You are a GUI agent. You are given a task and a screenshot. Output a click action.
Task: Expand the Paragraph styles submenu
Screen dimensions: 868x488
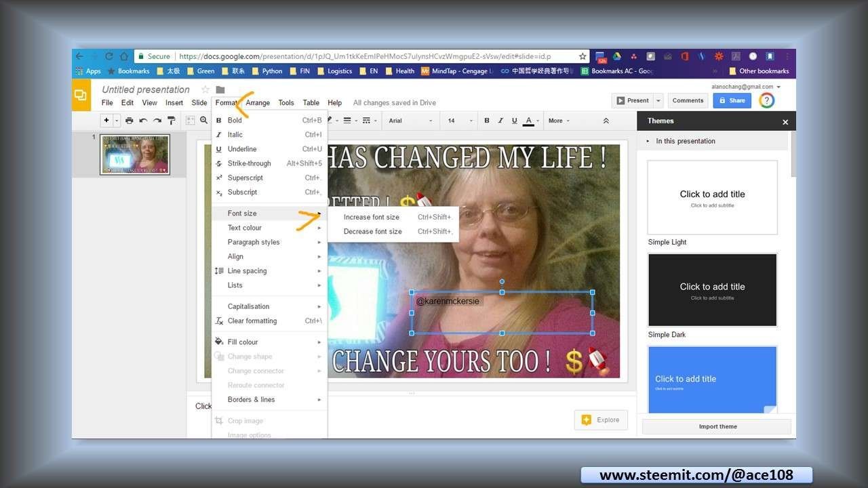coord(269,242)
